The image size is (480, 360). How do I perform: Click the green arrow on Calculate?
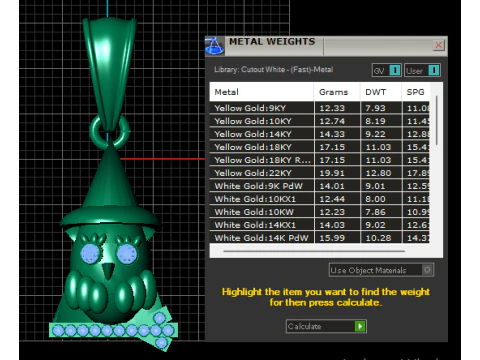click(x=360, y=326)
